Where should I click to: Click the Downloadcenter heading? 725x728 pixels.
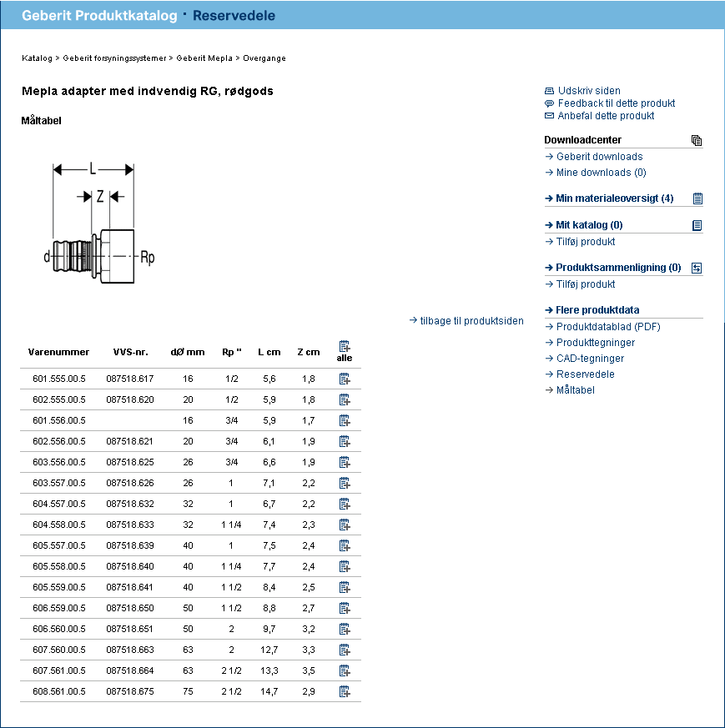pos(582,140)
